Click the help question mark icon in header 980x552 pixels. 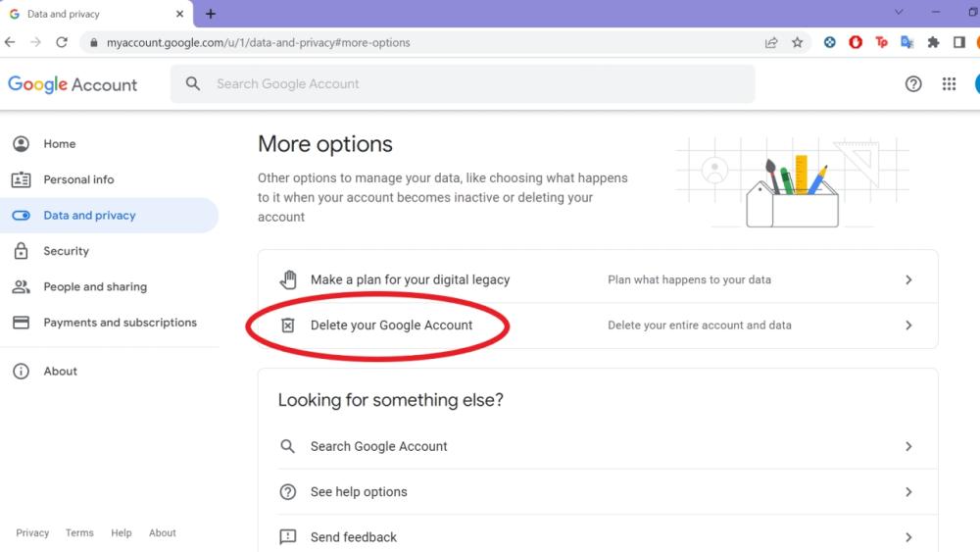point(913,83)
